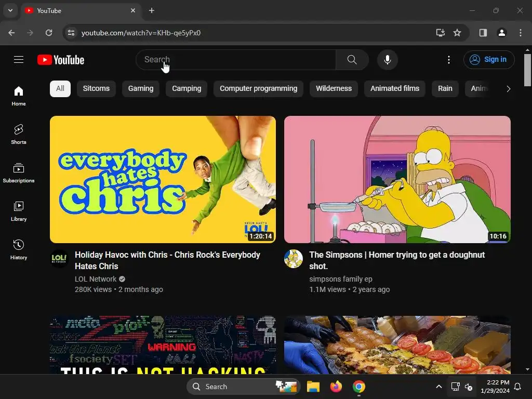
Task: Play Homer Simpson doughnut thumbnail
Action: point(397,179)
